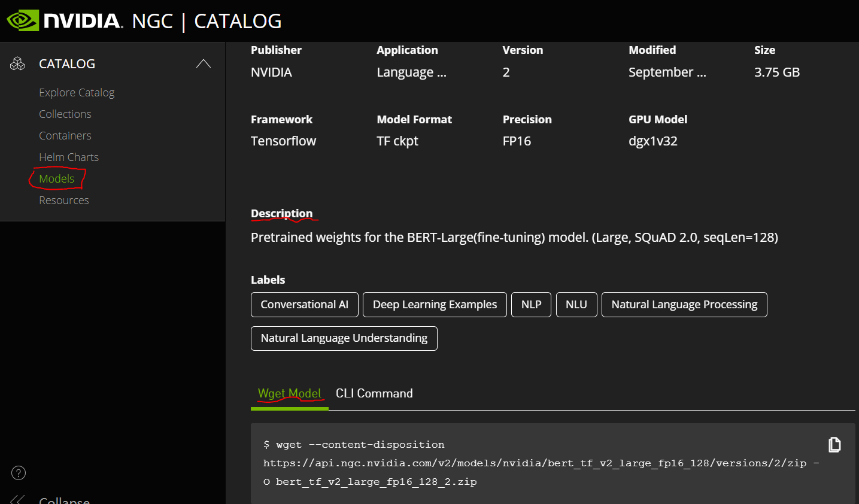Switch to the CLI Command tab
The width and height of the screenshot is (859, 504).
(374, 393)
